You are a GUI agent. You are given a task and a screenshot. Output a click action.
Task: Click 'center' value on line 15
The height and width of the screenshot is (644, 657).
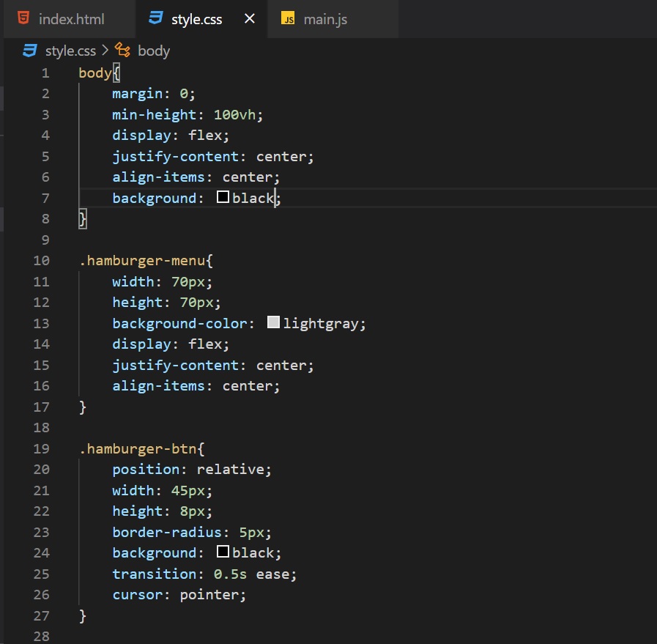point(281,366)
